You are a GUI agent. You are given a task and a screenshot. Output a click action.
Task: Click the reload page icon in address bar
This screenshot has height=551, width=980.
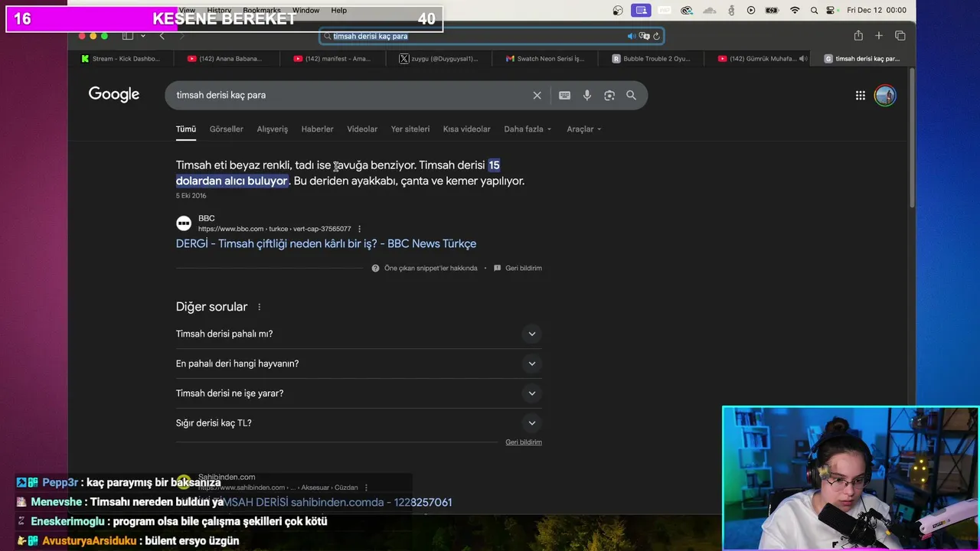point(656,36)
